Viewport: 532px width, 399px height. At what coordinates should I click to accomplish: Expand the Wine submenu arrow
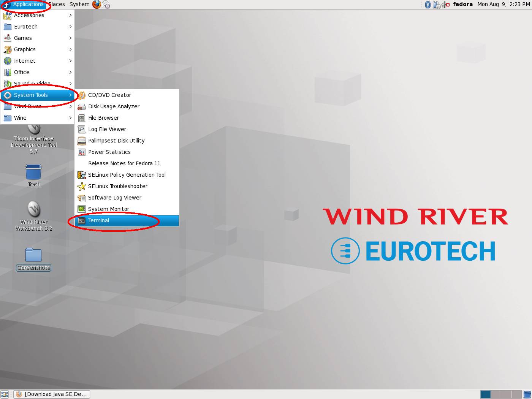[70, 118]
